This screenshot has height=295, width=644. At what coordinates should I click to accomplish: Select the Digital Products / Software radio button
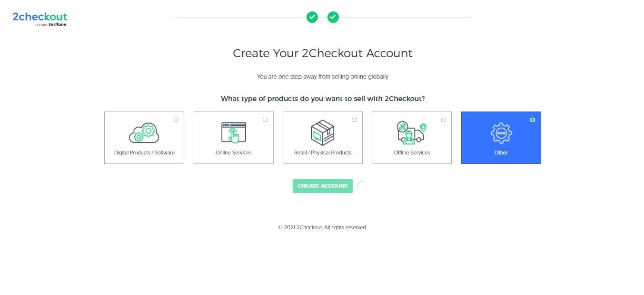tap(176, 120)
